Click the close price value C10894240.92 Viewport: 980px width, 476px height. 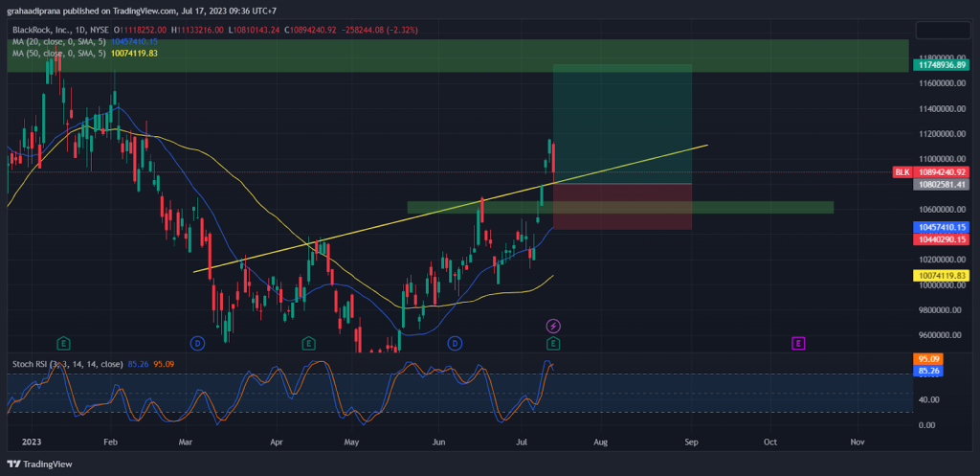coord(311,30)
